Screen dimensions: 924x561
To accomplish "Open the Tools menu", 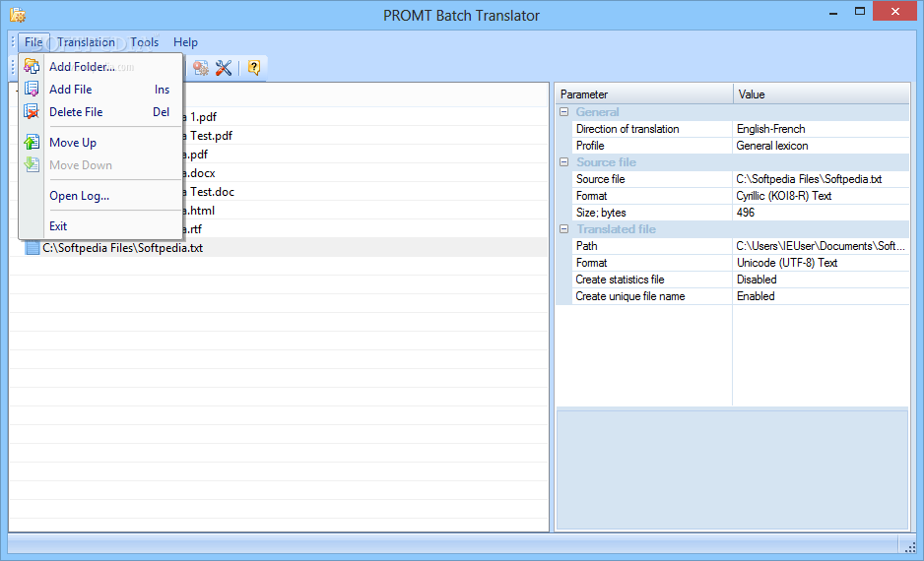I will pos(145,42).
